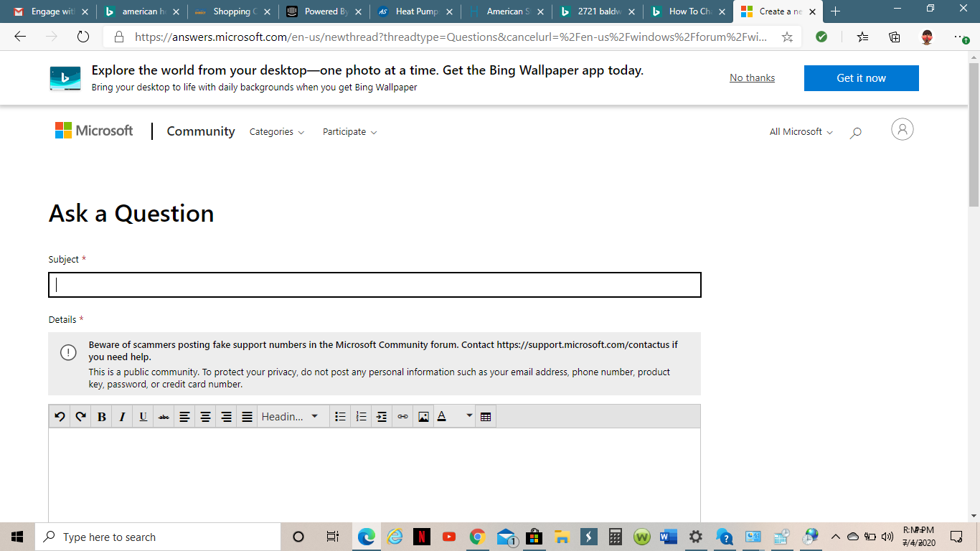Open the Community home link

(x=201, y=131)
